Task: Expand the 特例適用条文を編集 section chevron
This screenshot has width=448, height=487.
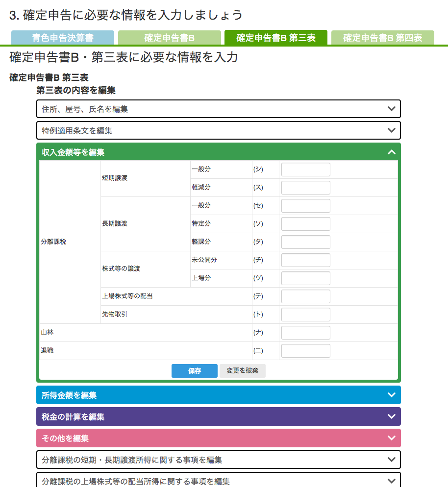Action: click(x=391, y=130)
